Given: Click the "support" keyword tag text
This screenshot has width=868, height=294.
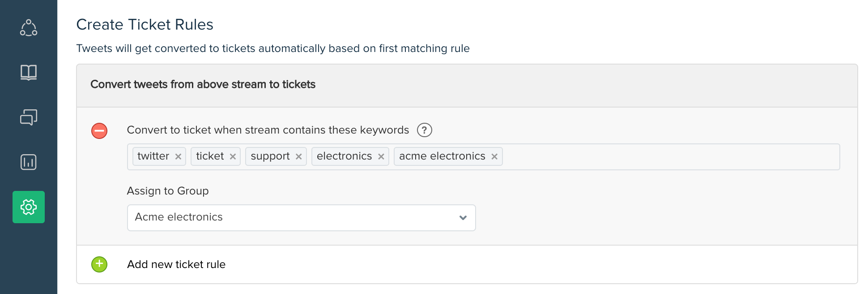Looking at the screenshot, I should click(270, 156).
